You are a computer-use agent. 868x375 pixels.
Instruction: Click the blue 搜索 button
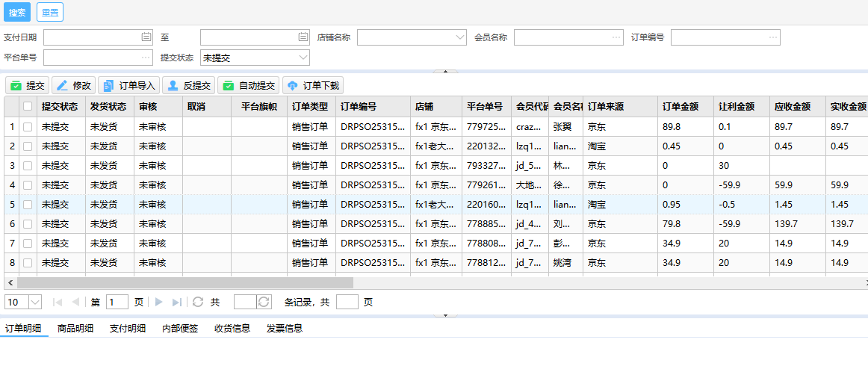(x=17, y=12)
